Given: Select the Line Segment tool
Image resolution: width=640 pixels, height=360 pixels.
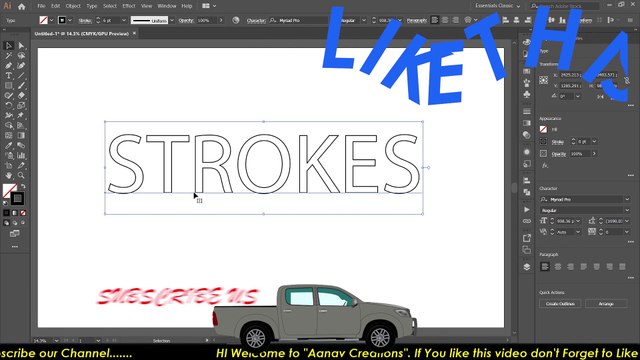Looking at the screenshot, I should 21,76.
